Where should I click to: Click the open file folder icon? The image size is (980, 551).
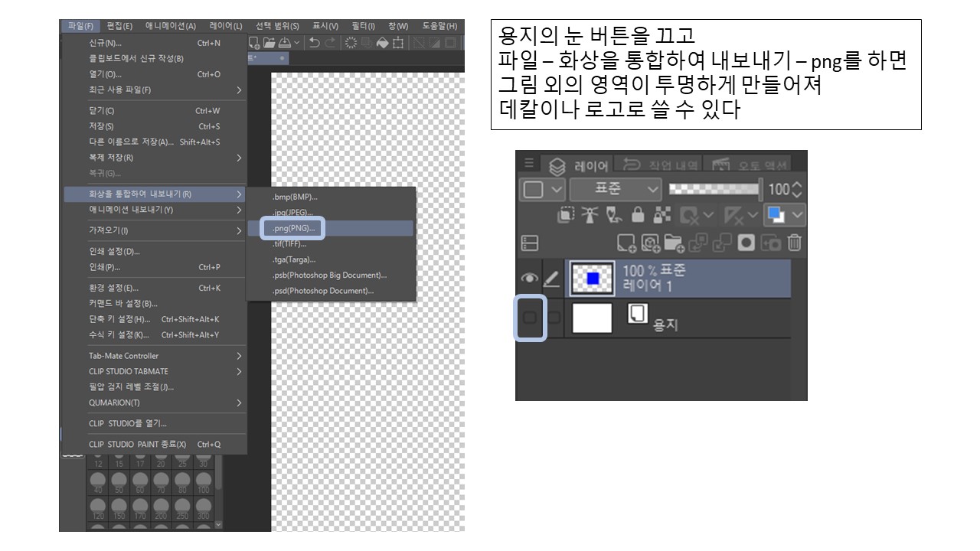(x=269, y=43)
